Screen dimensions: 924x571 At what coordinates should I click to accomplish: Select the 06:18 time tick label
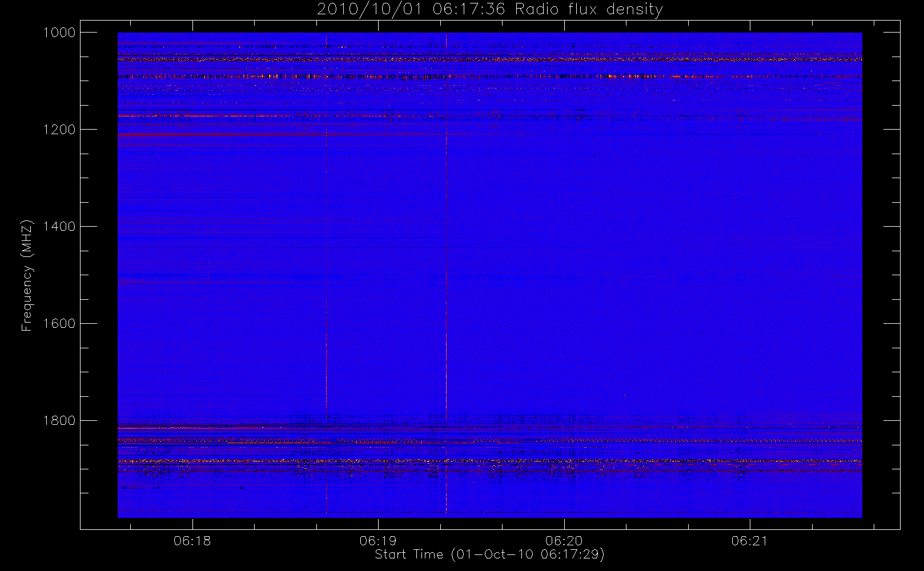click(x=192, y=541)
